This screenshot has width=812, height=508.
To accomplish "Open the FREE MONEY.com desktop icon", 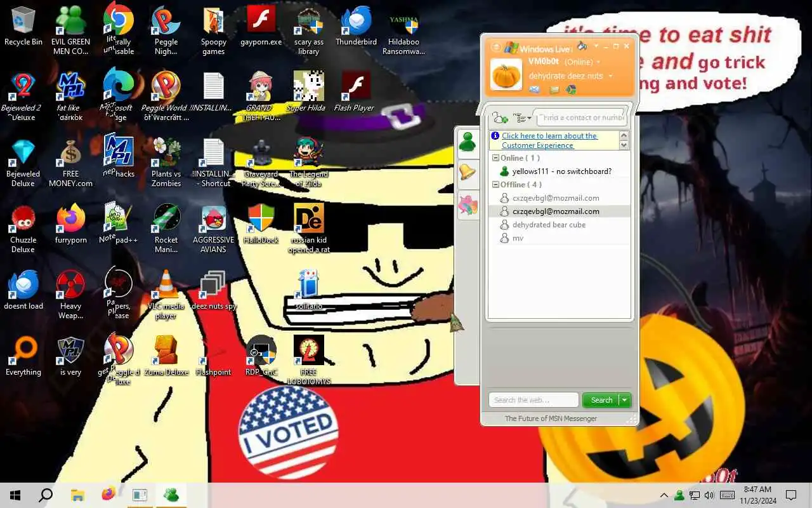I will [x=70, y=162].
